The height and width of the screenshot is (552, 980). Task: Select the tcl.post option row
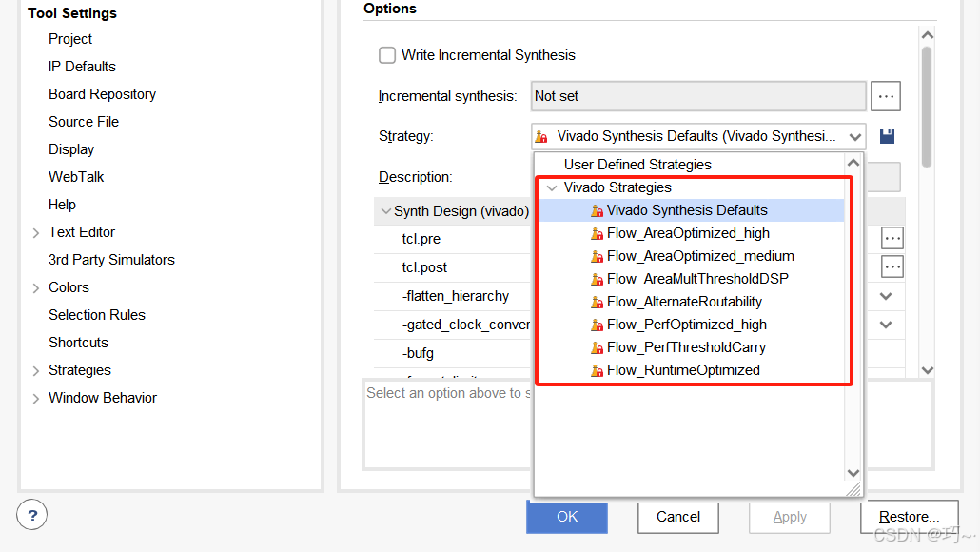[453, 267]
